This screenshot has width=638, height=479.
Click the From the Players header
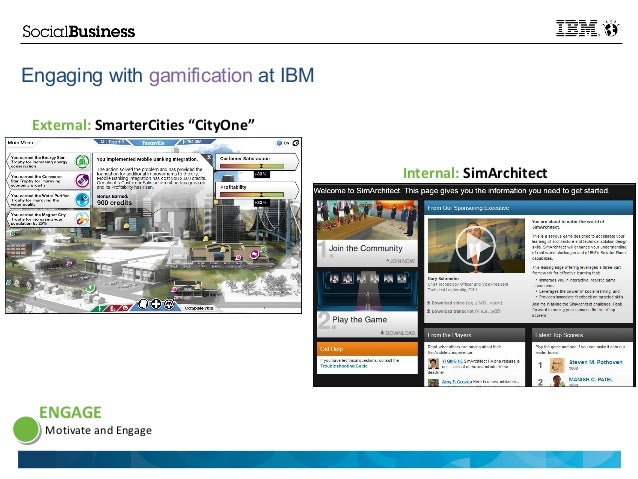pos(474,335)
